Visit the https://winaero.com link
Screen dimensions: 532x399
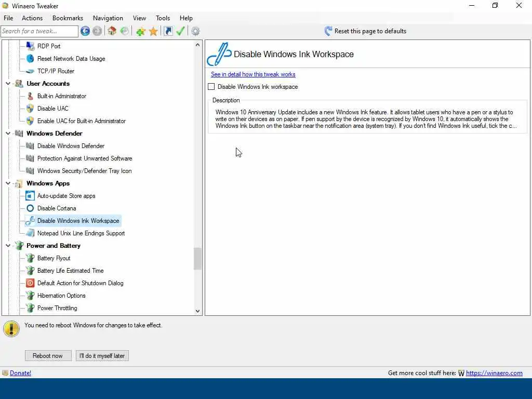click(494, 373)
